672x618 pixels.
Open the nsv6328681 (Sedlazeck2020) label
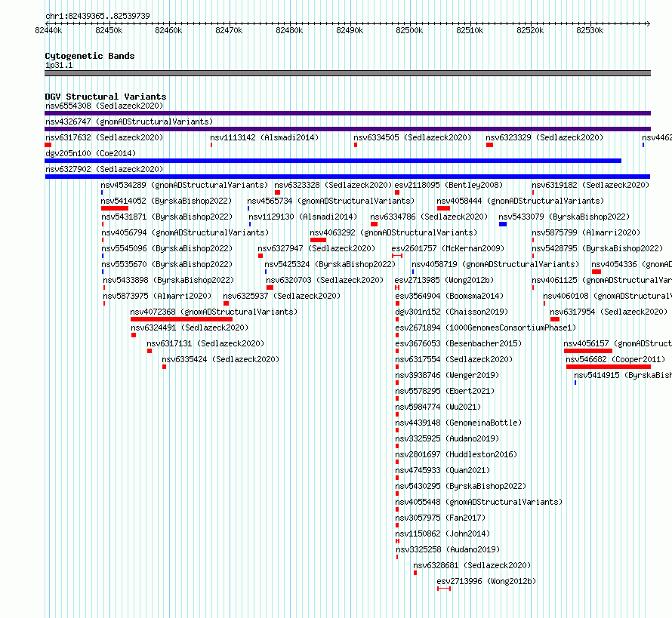pos(472,565)
